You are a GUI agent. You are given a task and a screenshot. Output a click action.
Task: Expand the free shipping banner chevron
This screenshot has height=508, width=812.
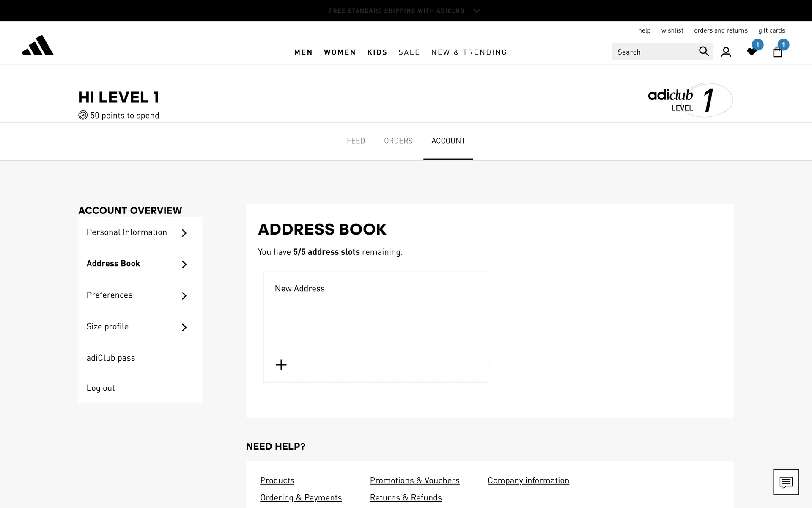point(477,11)
